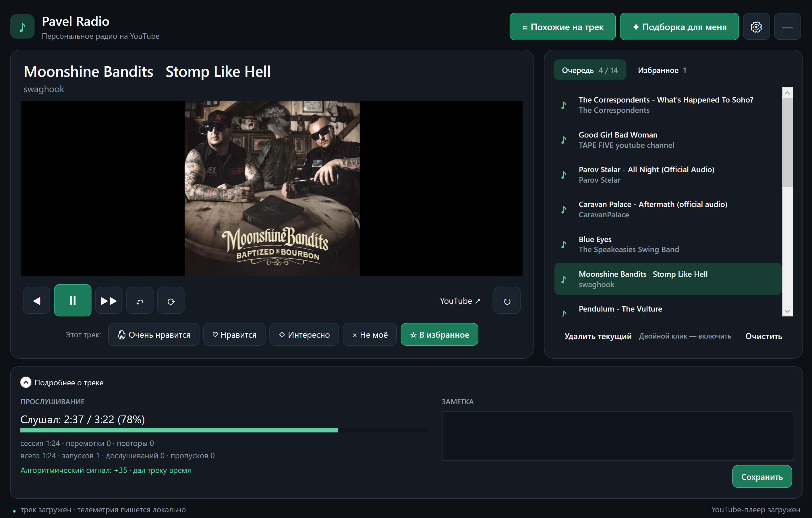The height and width of the screenshot is (518, 812).
Task: Click the note icon beside Good Girl Bad Woman
Action: click(x=563, y=140)
